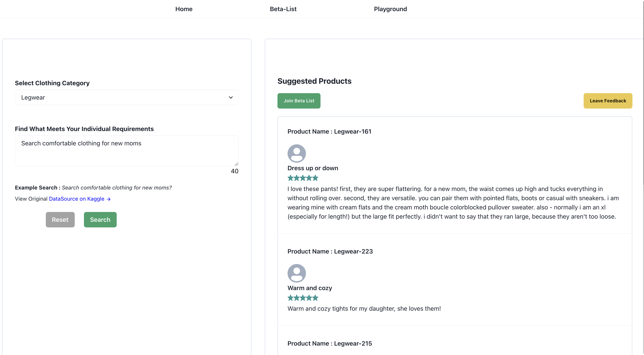Viewport: 644px width, 355px height.
Task: Click the Product Name Legwear-223 heading
Action: pos(330,251)
